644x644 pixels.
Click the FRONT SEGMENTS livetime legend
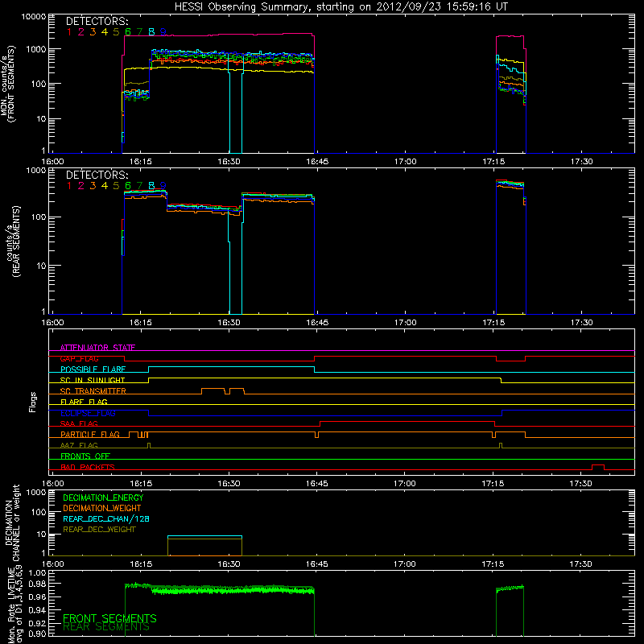pyautogui.click(x=109, y=618)
